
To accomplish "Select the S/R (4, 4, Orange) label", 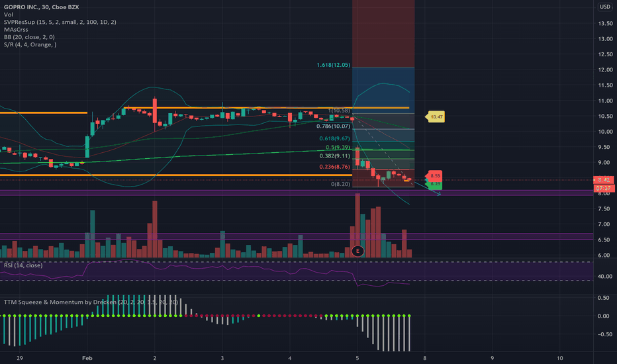I will click(30, 44).
